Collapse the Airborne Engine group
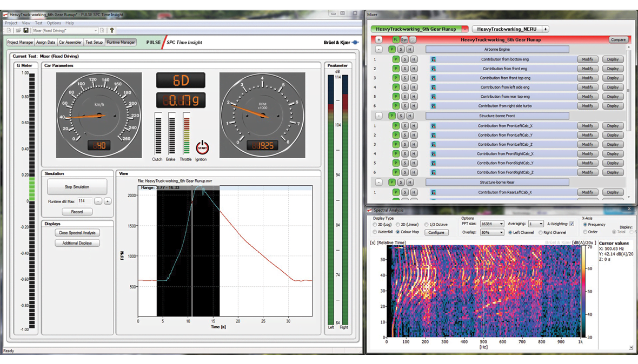638x364 pixels. click(x=378, y=50)
